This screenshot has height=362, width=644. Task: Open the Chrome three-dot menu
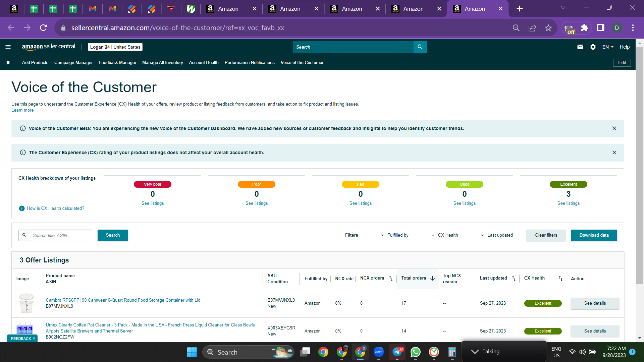coord(633,28)
